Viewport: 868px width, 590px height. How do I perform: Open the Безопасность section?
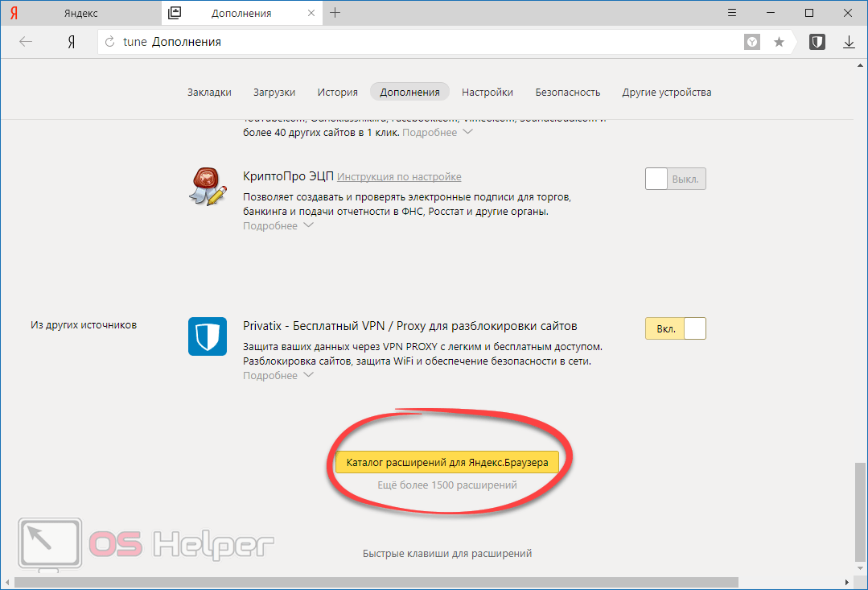point(567,93)
